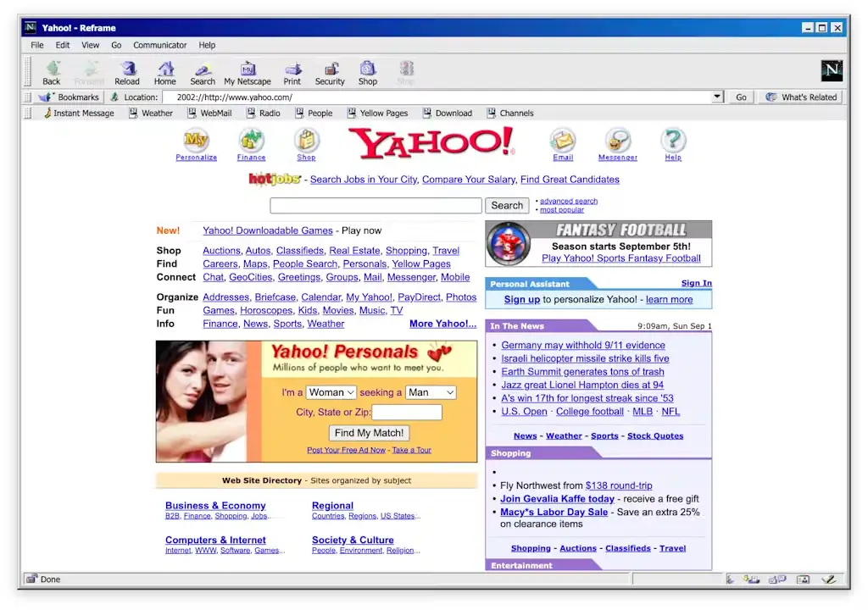Open the Go menu
The image size is (868, 610).
point(116,45)
